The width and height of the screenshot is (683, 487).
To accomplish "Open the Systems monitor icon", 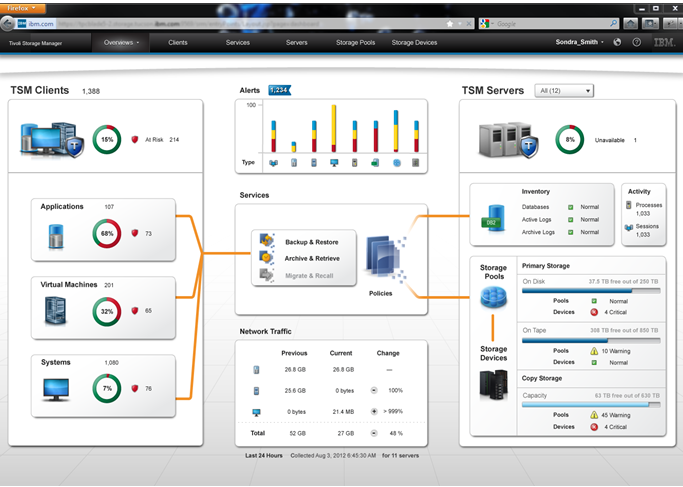I will coord(56,389).
